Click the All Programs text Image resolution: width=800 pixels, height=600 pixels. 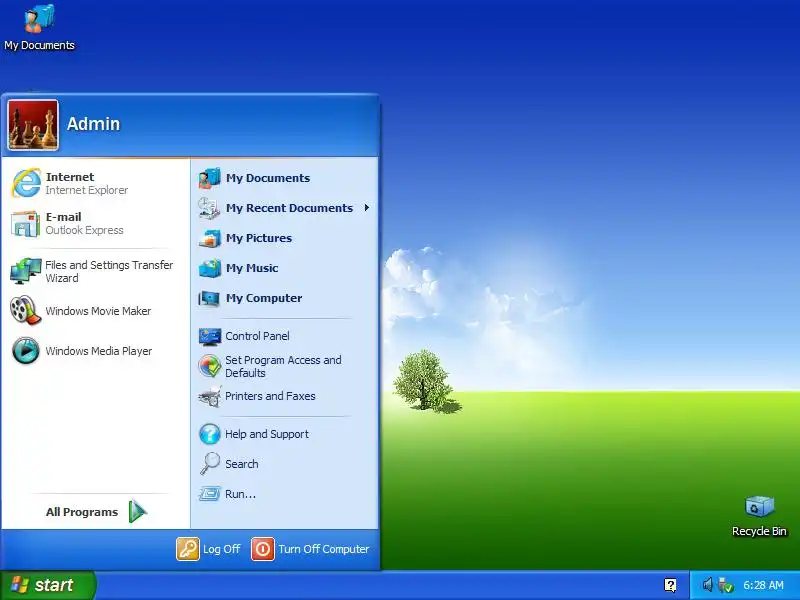click(82, 512)
